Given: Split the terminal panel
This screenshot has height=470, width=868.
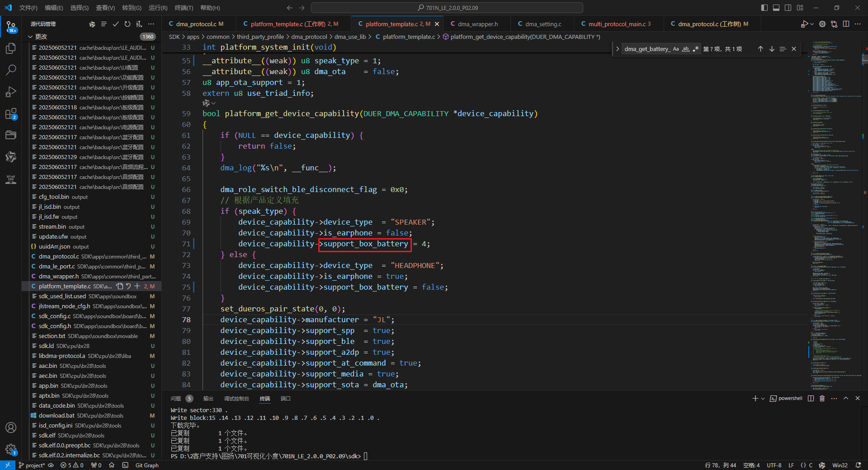Looking at the screenshot, I should click(811, 398).
